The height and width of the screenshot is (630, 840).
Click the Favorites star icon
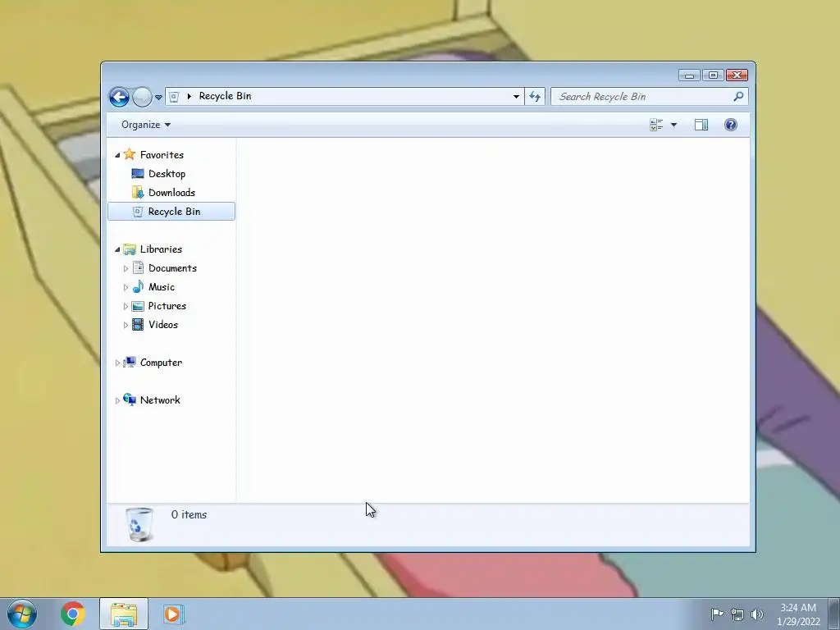pyautogui.click(x=129, y=154)
